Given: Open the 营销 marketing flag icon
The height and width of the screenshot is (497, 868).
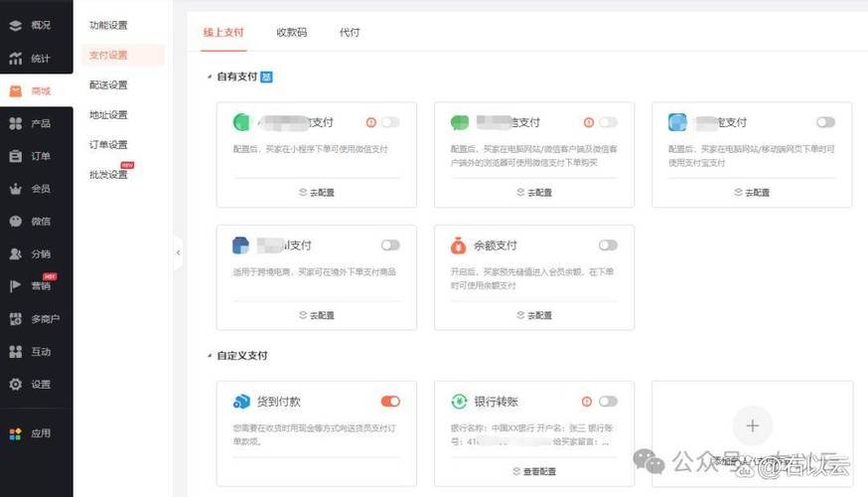Looking at the screenshot, I should 16,286.
